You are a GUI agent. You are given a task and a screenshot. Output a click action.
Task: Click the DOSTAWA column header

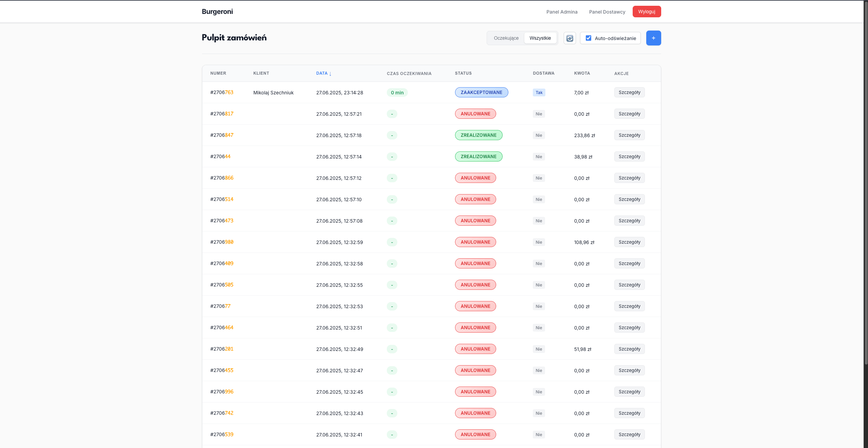tap(543, 73)
